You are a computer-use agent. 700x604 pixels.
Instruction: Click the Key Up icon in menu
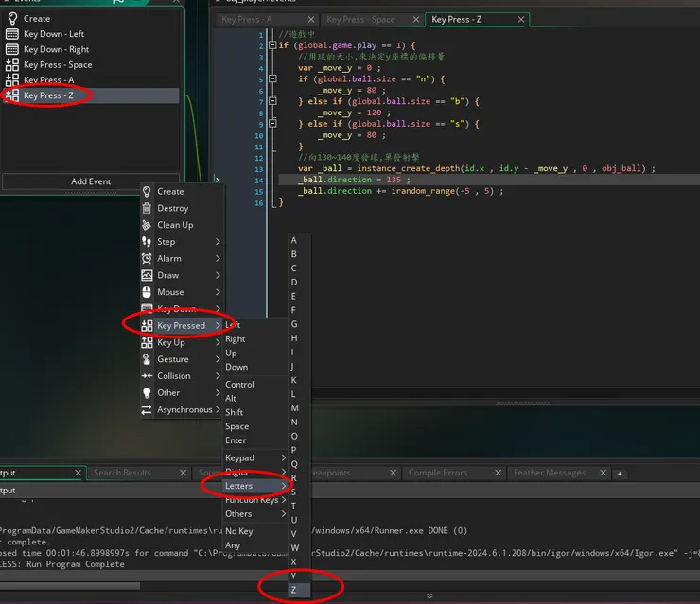(x=147, y=342)
